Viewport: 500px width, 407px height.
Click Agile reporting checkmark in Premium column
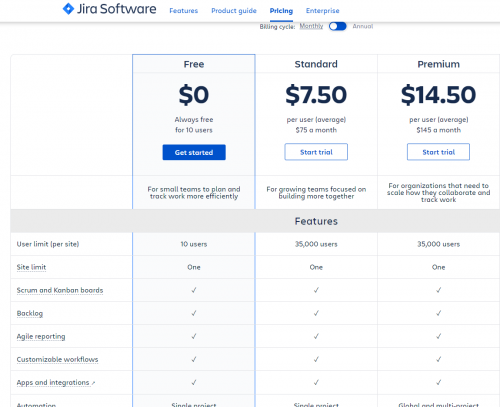tap(439, 336)
